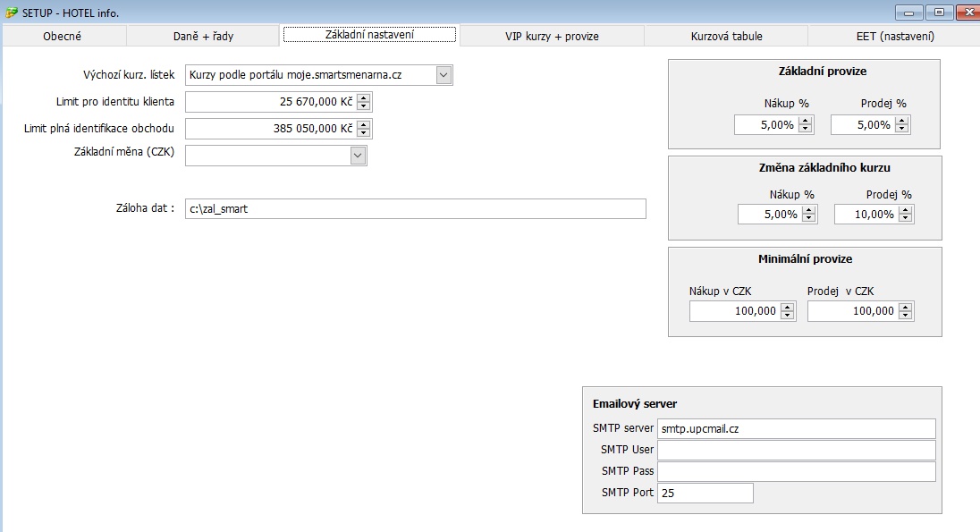Switch to the Kurzová tabule tab
The image size is (980, 532).
point(726,37)
